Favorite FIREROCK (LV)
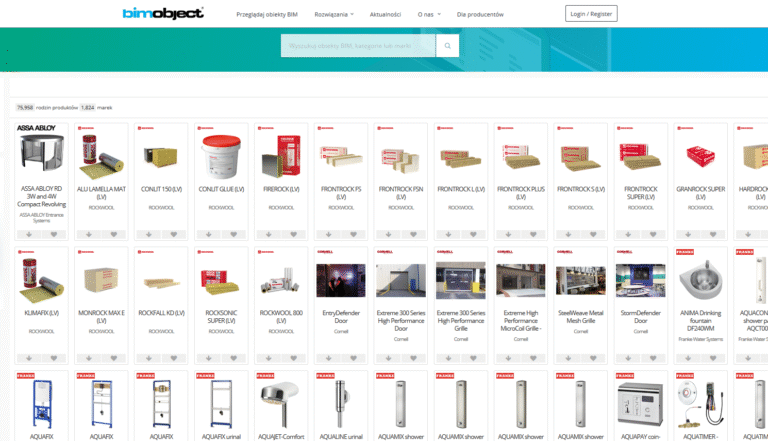Screen dimensions: 768x441 [x=293, y=234]
